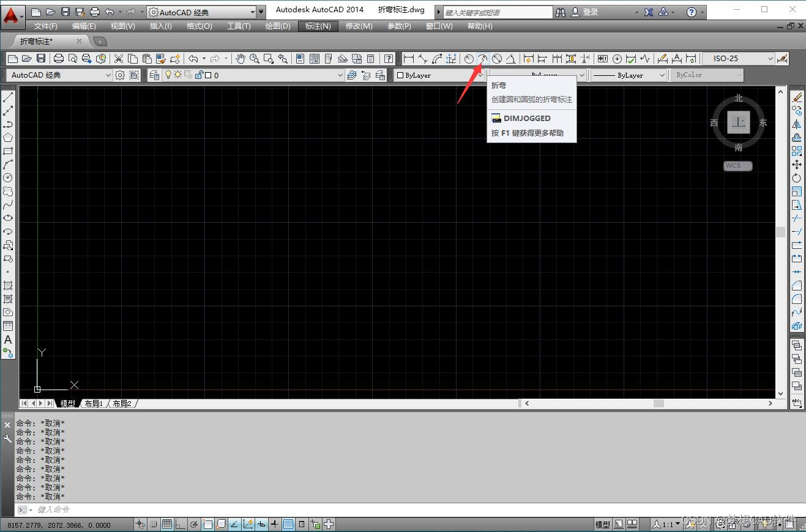Select the Multiline Text (A) tool
806x532 pixels.
point(8,339)
